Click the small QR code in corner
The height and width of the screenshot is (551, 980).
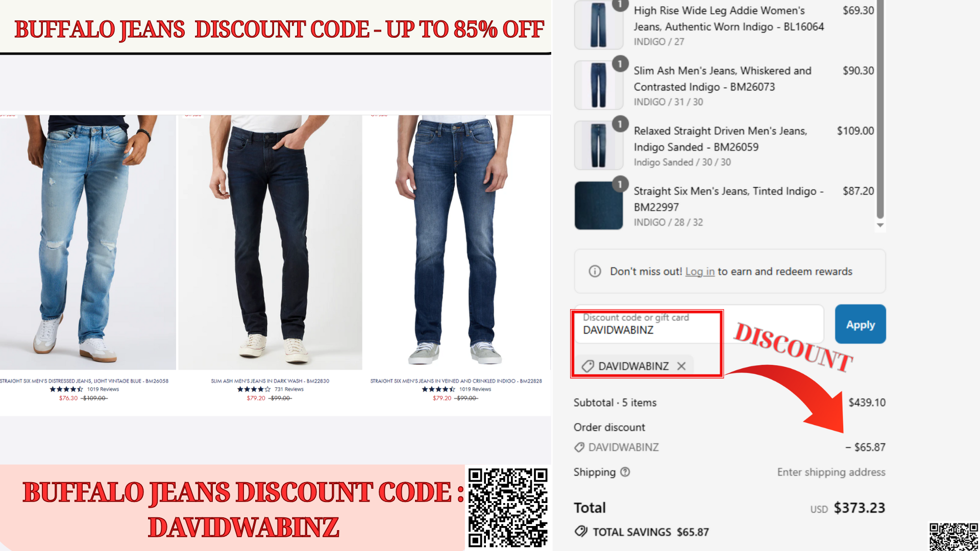pyautogui.click(x=953, y=537)
